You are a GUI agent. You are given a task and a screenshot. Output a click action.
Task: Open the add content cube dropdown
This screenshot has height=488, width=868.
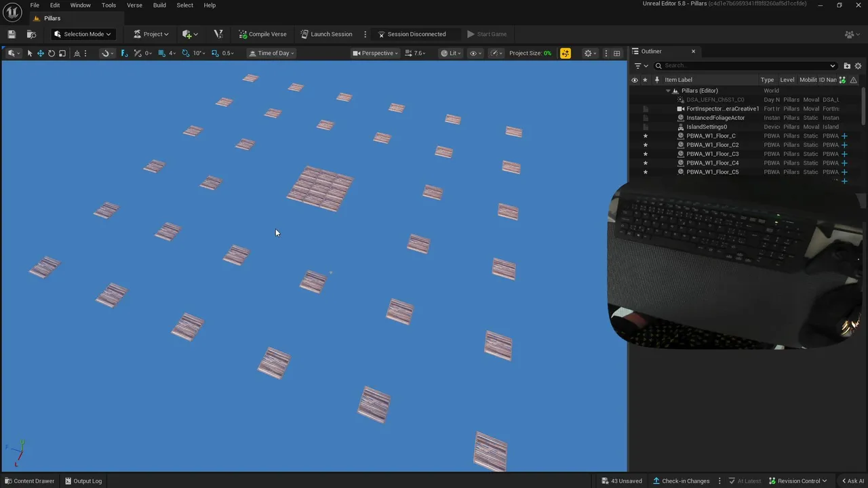[190, 34]
